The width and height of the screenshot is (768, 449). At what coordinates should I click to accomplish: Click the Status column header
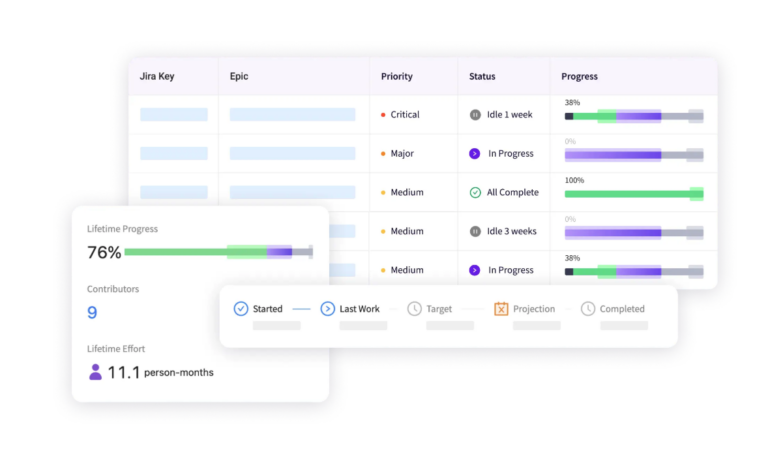click(x=482, y=76)
